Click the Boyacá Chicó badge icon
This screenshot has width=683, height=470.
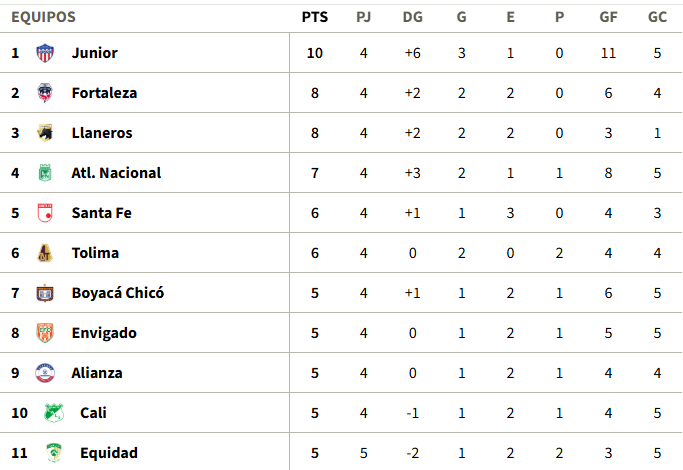tap(45, 293)
